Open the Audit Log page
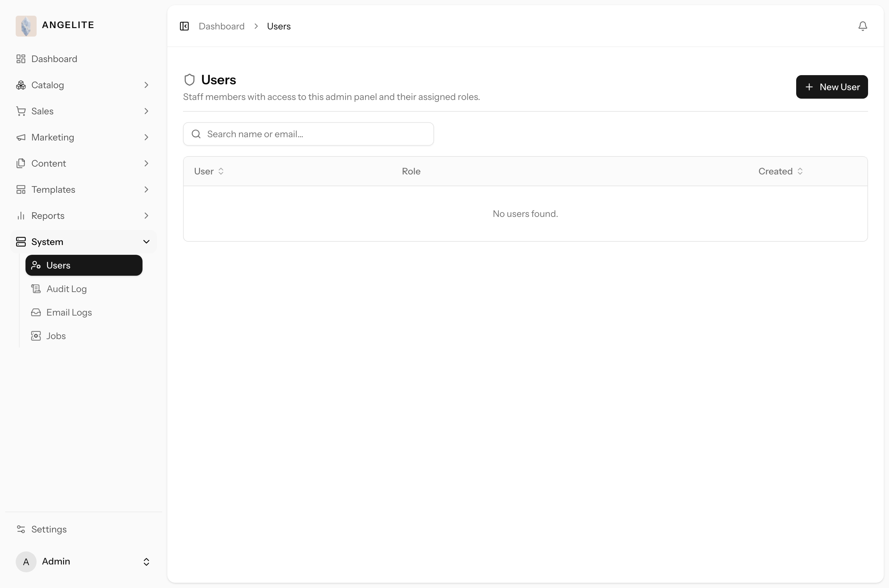Viewport: 889px width, 588px height. pyautogui.click(x=84, y=289)
